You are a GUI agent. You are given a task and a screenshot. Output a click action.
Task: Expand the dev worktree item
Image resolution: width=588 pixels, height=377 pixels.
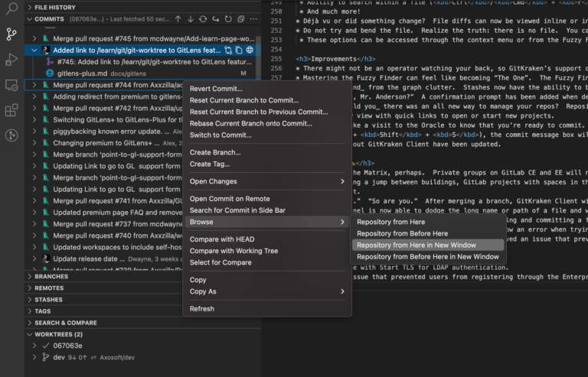pyautogui.click(x=34, y=356)
